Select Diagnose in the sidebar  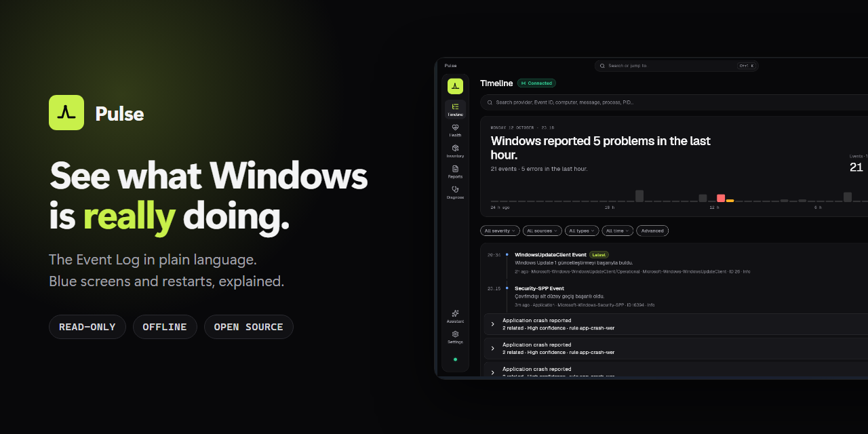pyautogui.click(x=455, y=193)
